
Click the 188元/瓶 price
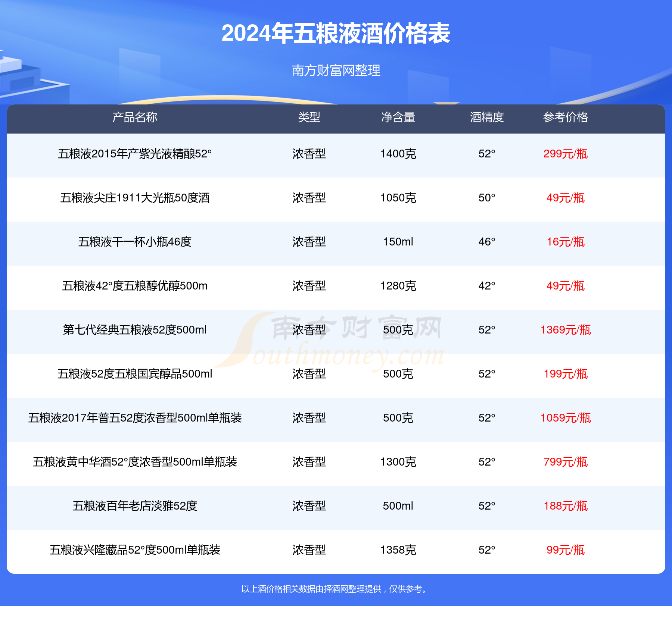(566, 506)
